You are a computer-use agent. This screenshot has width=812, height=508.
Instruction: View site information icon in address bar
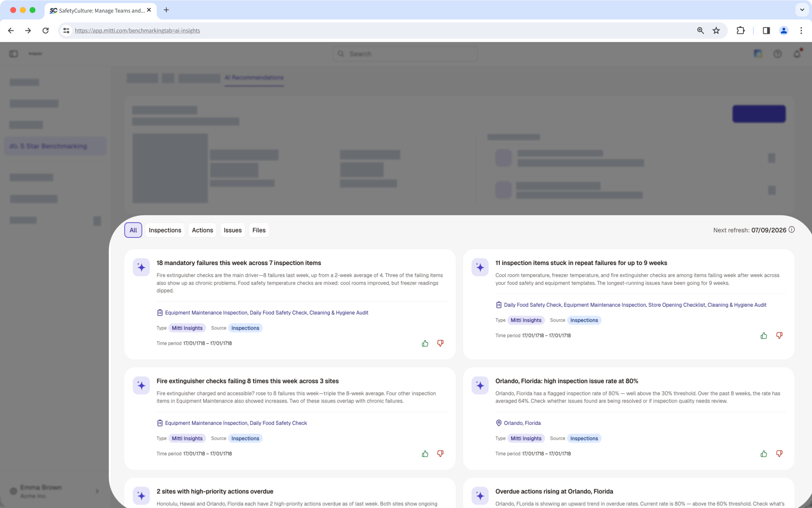coord(66,30)
